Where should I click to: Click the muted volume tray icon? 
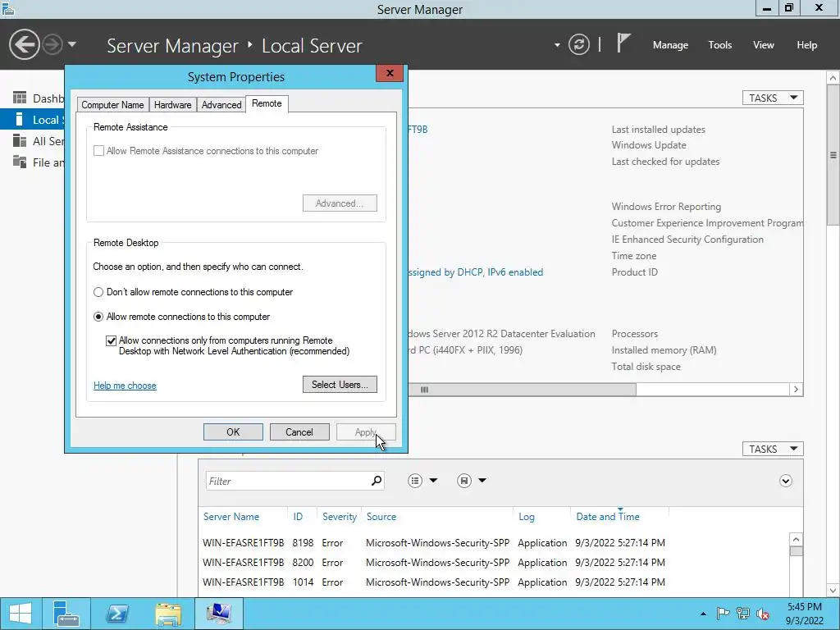point(763,614)
